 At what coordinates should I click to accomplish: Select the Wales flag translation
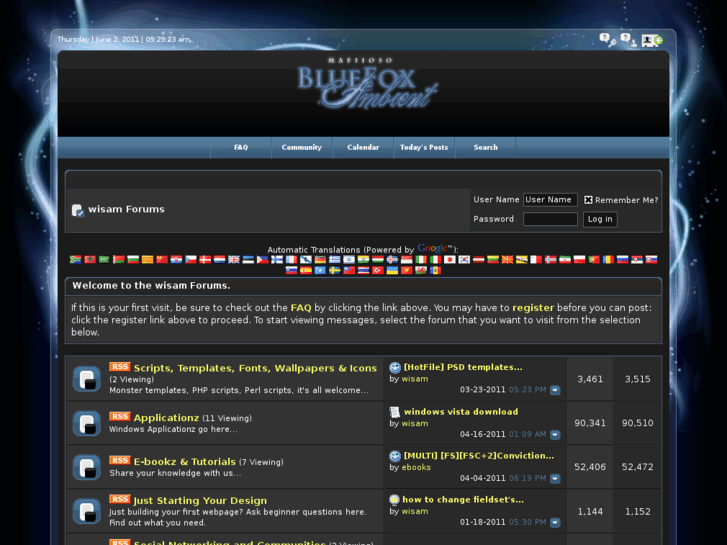[x=421, y=270]
